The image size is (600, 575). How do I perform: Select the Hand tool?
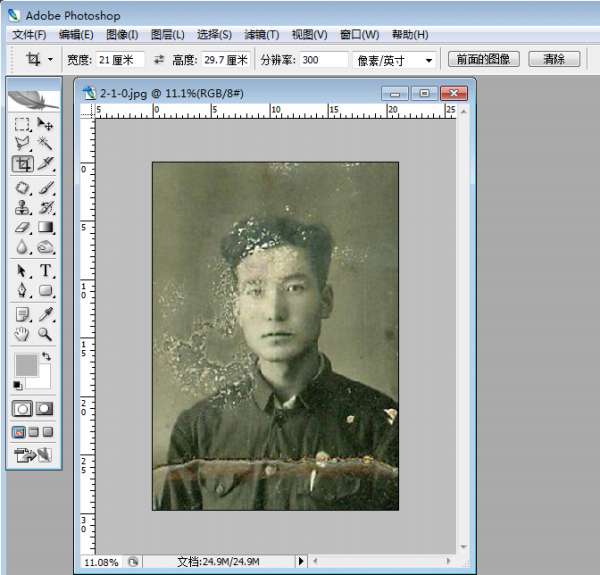(22, 334)
